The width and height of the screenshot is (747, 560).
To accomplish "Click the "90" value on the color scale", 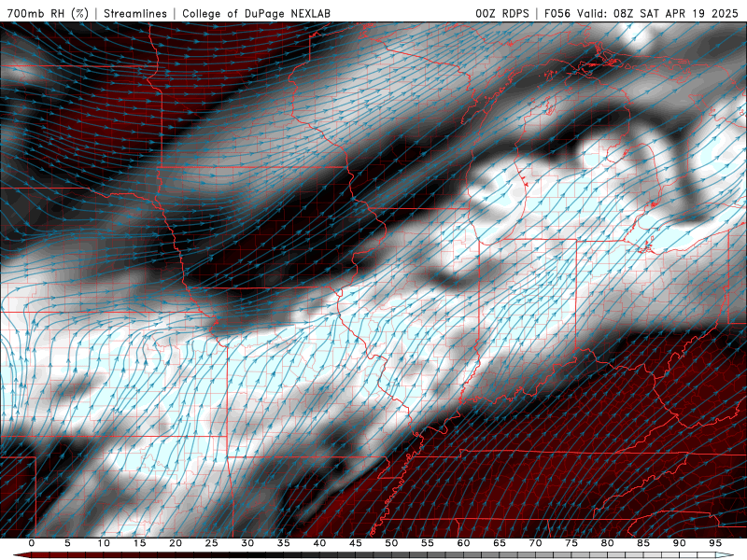I will 679,543.
